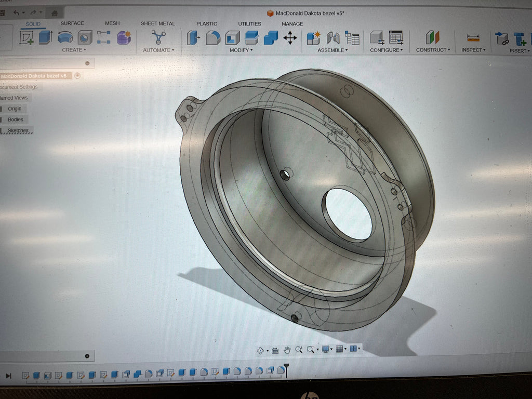Select the Move/Copy arrows icon
This screenshot has height=399, width=532.
point(290,38)
